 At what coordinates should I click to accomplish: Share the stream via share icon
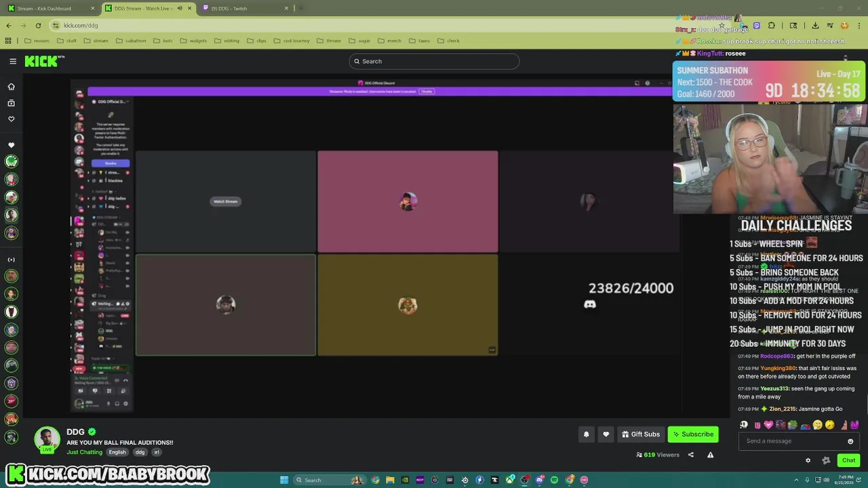tap(691, 455)
